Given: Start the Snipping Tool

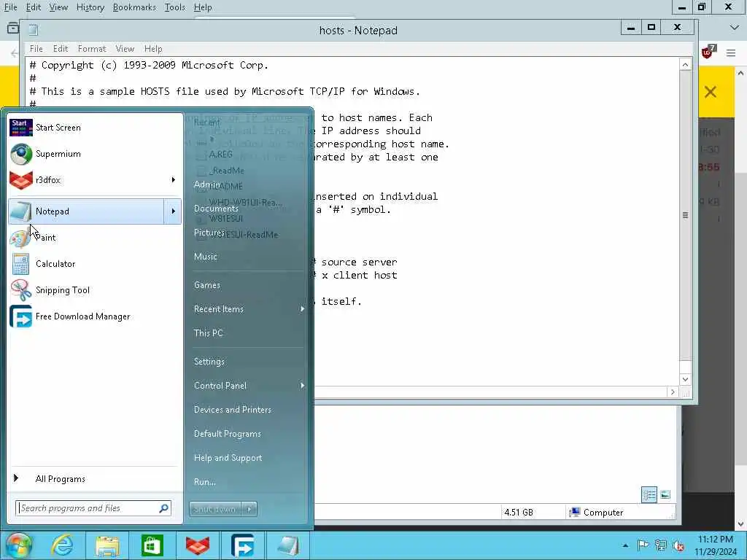Looking at the screenshot, I should tap(95, 290).
